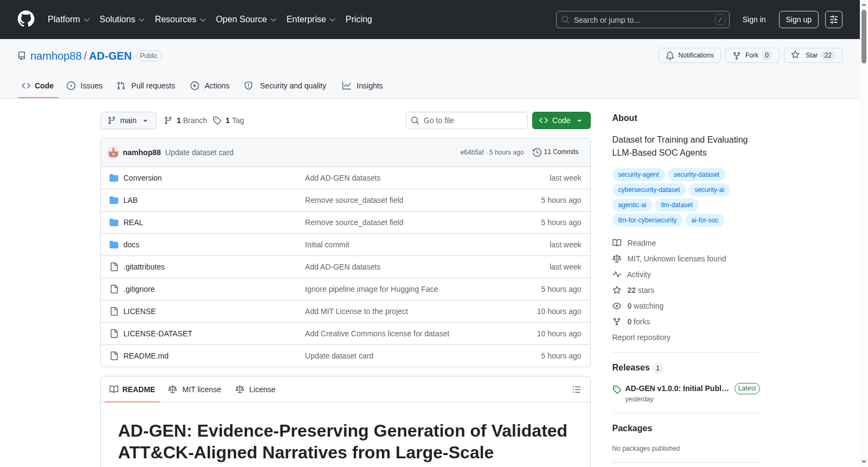Screen dimensions: 868x467
Task: Click the LICENSE file icon
Action: [114, 311]
